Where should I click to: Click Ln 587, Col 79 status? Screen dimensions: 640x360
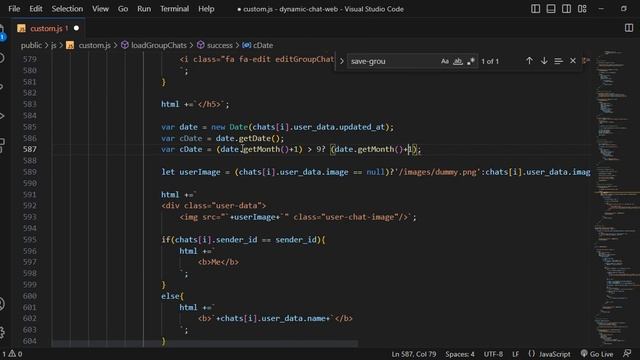coord(413,354)
